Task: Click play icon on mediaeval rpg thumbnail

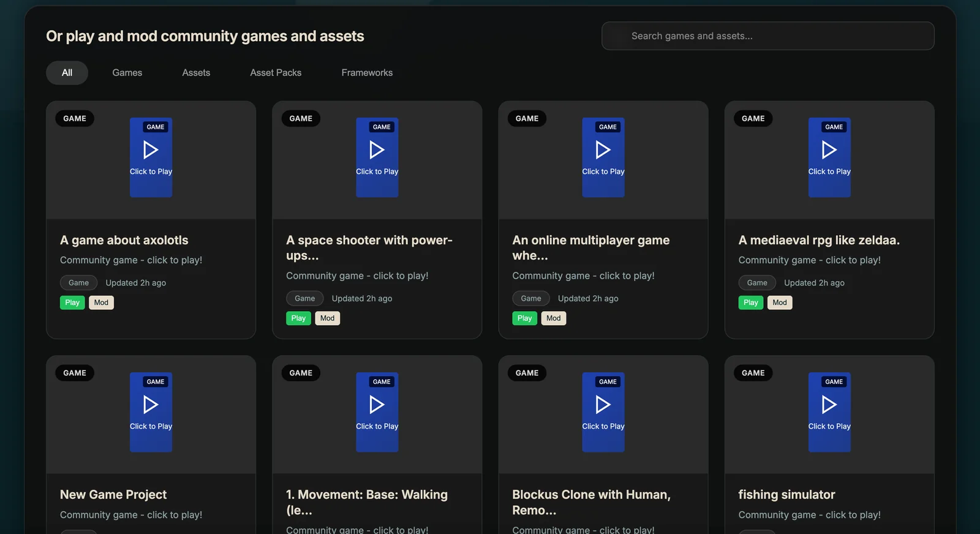Action: (x=829, y=150)
